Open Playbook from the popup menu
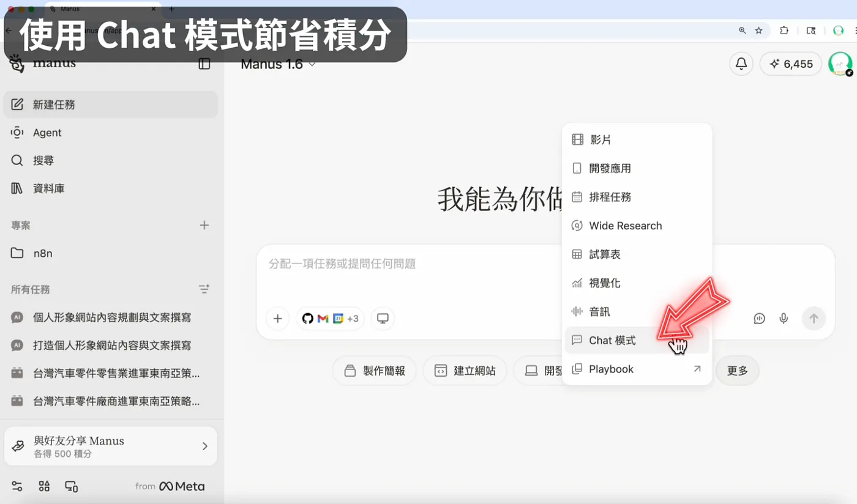Screen dimensions: 857x504 pyautogui.click(x=637, y=369)
